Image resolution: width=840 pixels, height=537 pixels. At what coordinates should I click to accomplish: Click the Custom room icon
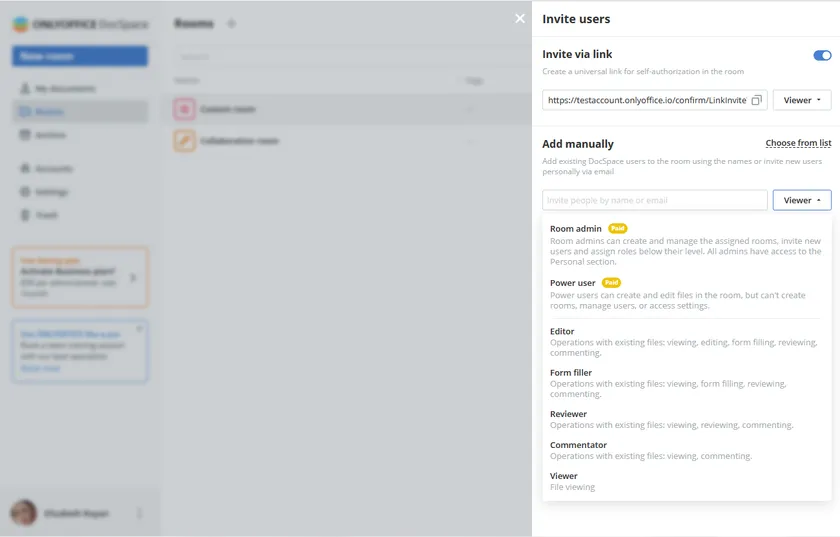tap(184, 109)
